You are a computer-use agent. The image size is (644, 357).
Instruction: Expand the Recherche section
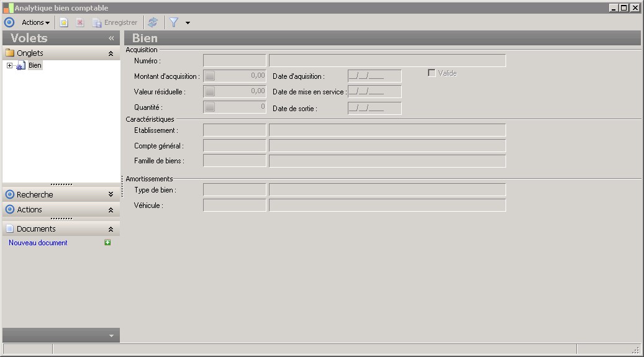click(111, 194)
